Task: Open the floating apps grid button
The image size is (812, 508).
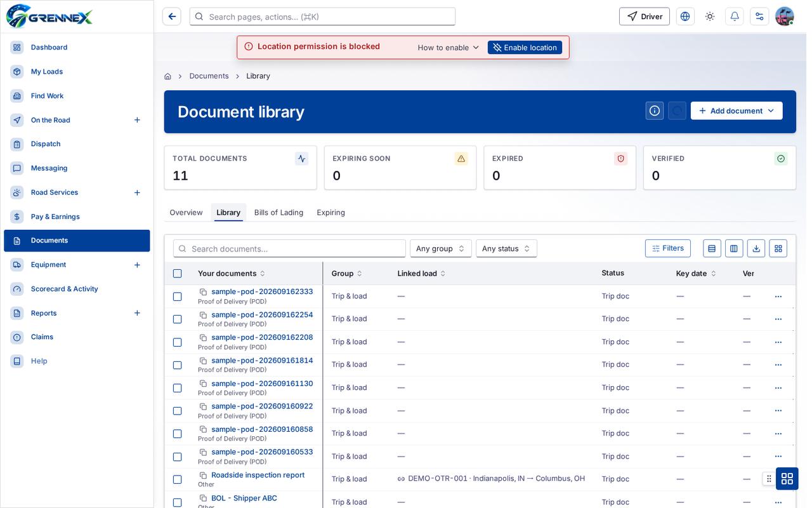Action: coord(787,479)
